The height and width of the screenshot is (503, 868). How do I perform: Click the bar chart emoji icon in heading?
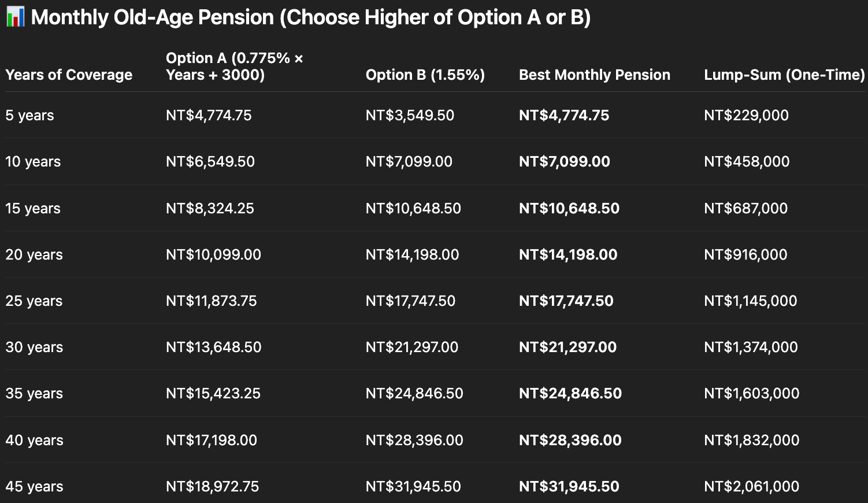click(x=15, y=17)
